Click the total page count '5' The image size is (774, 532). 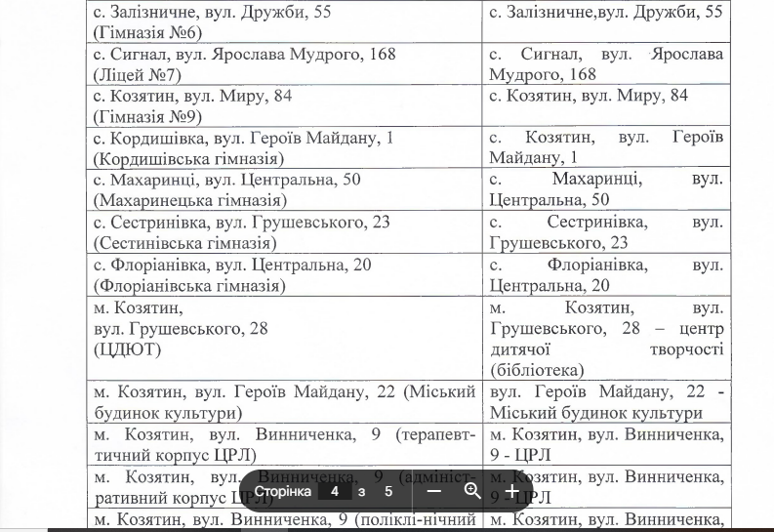tap(387, 491)
